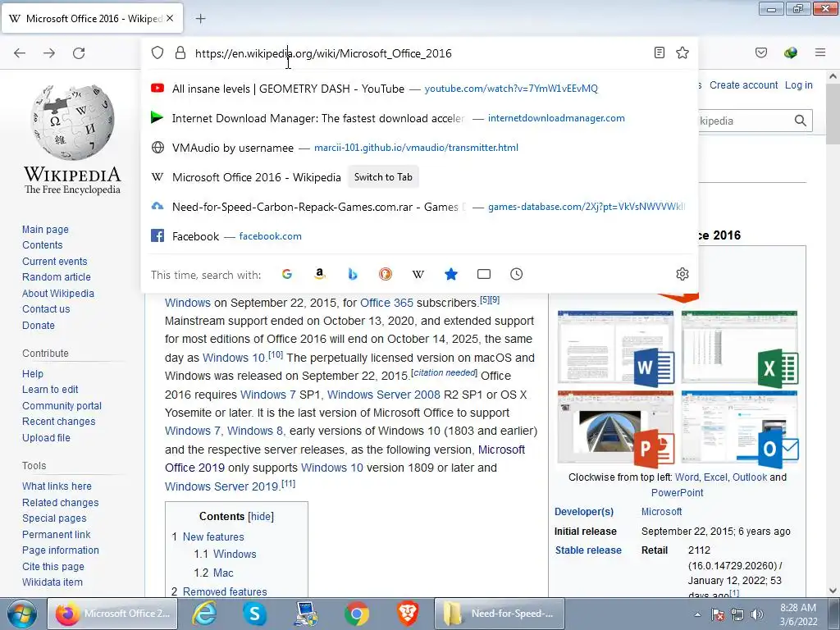Launch Internet Explorer from the taskbar
The width and height of the screenshot is (840, 630).
coord(204,614)
